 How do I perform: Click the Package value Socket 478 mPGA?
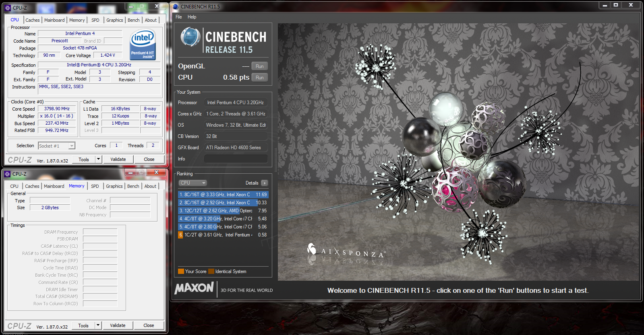coord(80,48)
